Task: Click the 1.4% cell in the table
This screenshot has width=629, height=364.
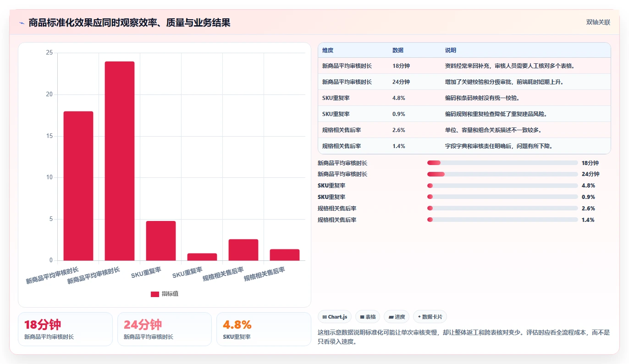Action: coord(399,146)
